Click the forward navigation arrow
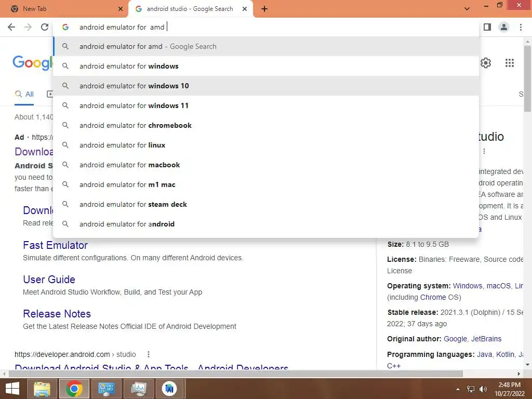The width and height of the screenshot is (532, 399). (x=28, y=27)
